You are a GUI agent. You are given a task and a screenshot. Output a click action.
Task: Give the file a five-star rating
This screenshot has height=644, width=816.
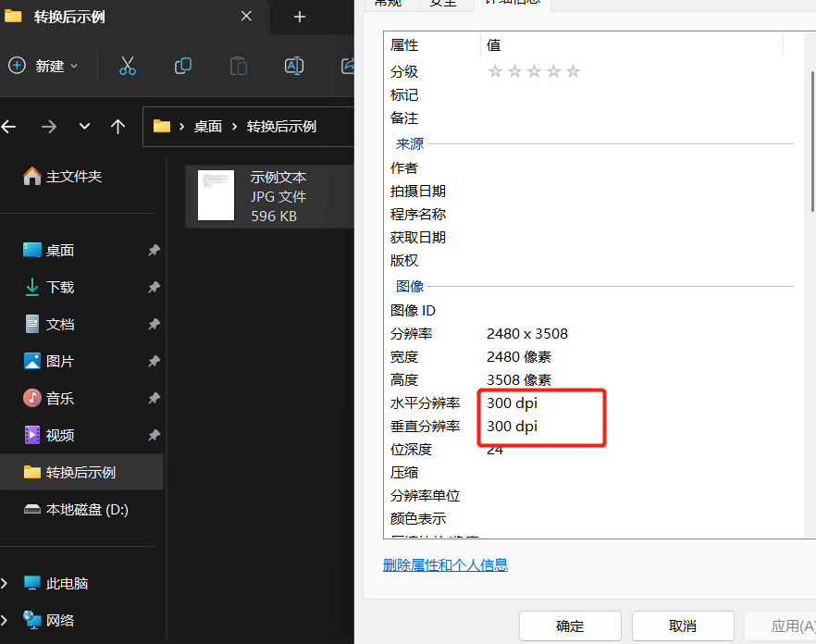pyautogui.click(x=573, y=70)
